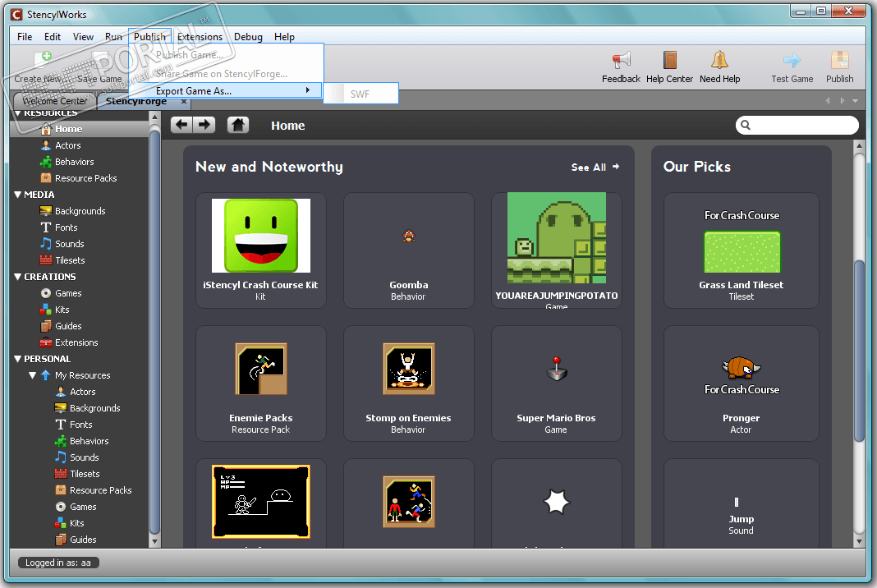Open the File menu

(x=25, y=37)
